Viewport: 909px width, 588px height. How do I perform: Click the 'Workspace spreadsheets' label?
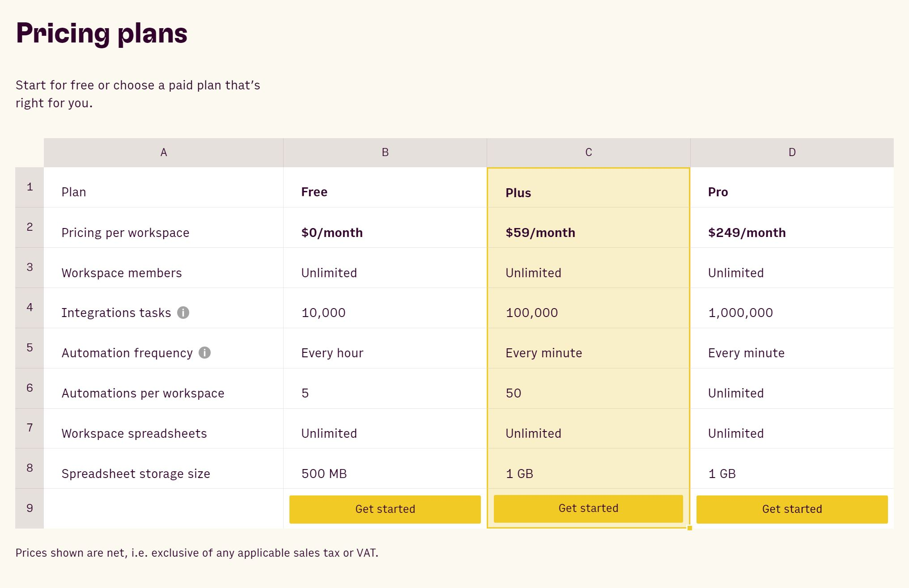[x=134, y=434]
